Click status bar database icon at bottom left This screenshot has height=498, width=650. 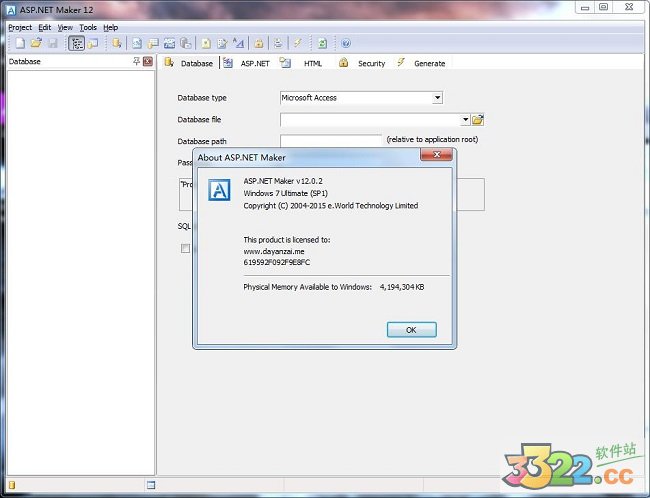(x=12, y=485)
